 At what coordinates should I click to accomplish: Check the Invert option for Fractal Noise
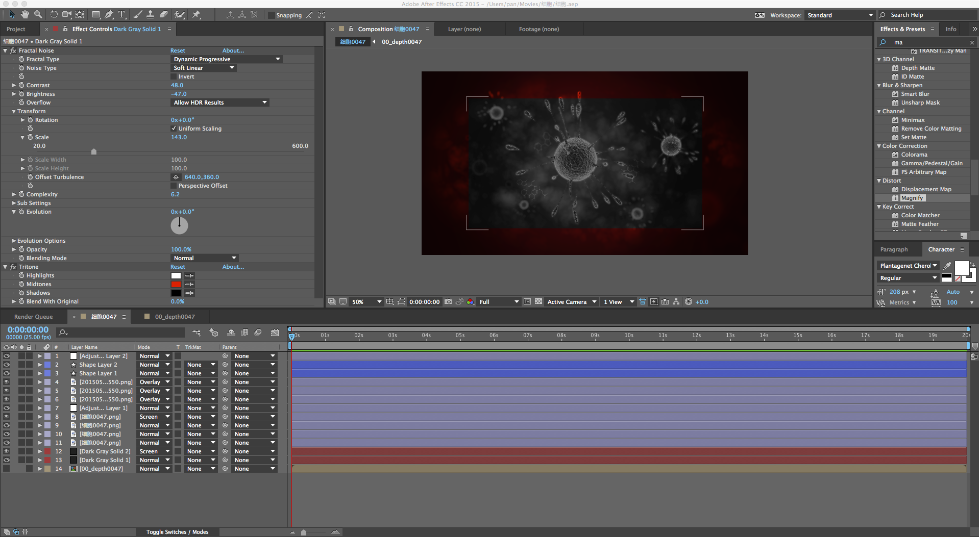(174, 76)
